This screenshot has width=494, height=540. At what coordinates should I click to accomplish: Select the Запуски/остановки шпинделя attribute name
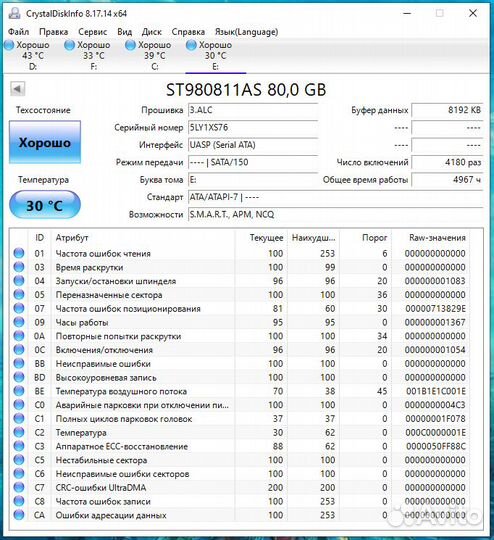click(x=116, y=281)
